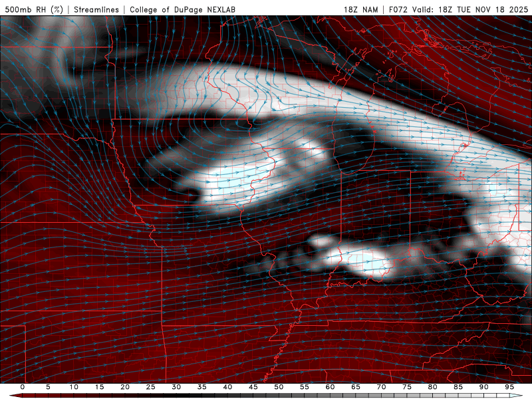Screen dimensions: 532x399
Task: Click the "85" label on the color scale
Action: 458,387
